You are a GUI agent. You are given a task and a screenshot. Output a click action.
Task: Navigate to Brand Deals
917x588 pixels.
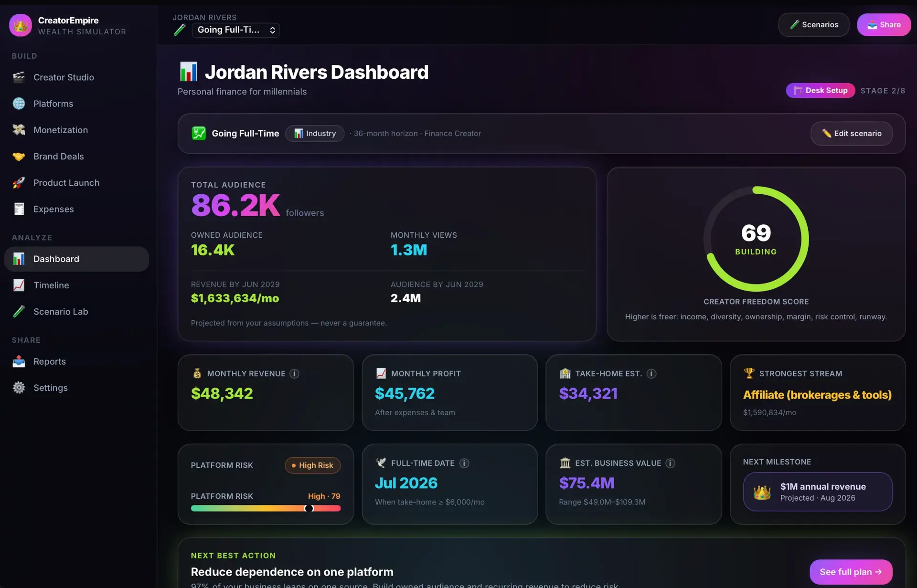coord(76,157)
